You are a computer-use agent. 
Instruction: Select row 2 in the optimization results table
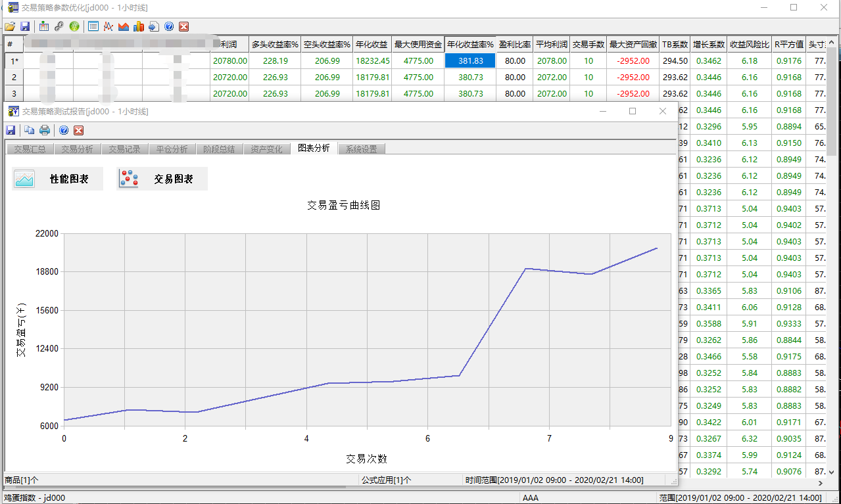14,78
